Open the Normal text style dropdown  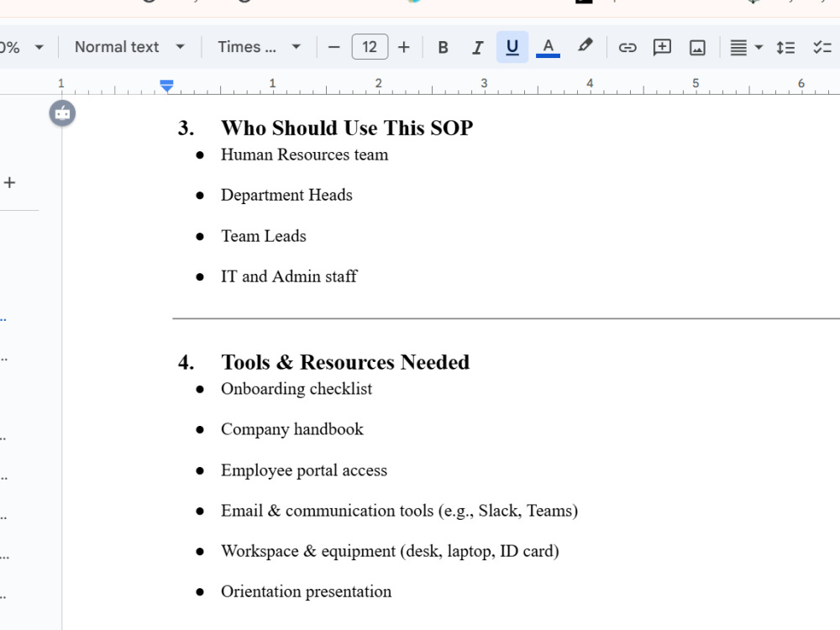click(129, 47)
